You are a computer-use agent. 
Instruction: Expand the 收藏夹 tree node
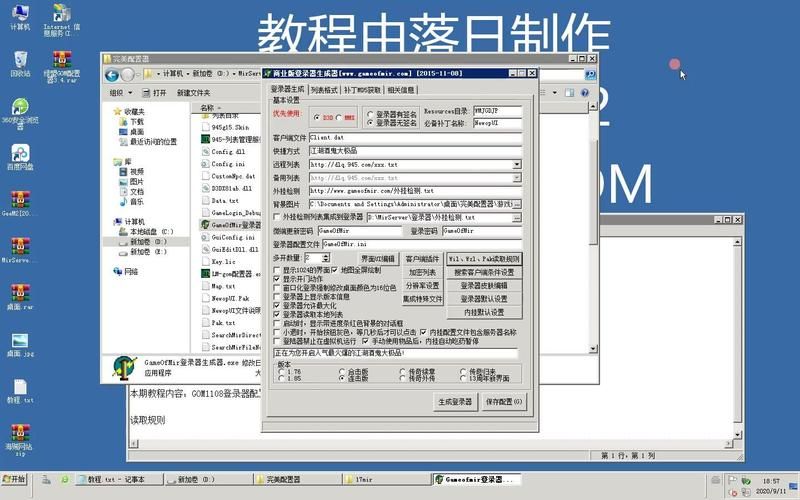coord(129,111)
